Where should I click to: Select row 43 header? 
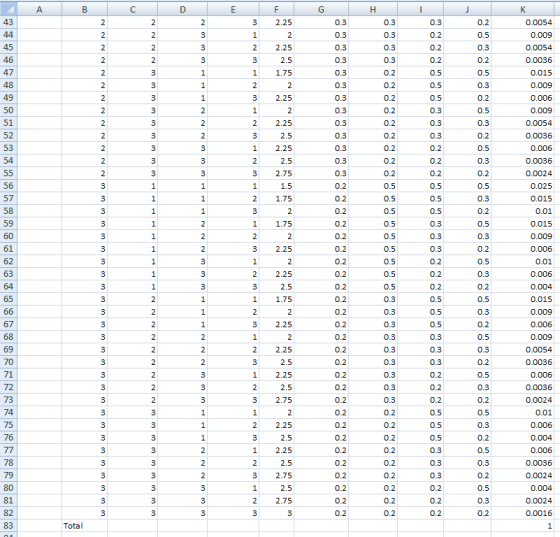click(x=9, y=22)
